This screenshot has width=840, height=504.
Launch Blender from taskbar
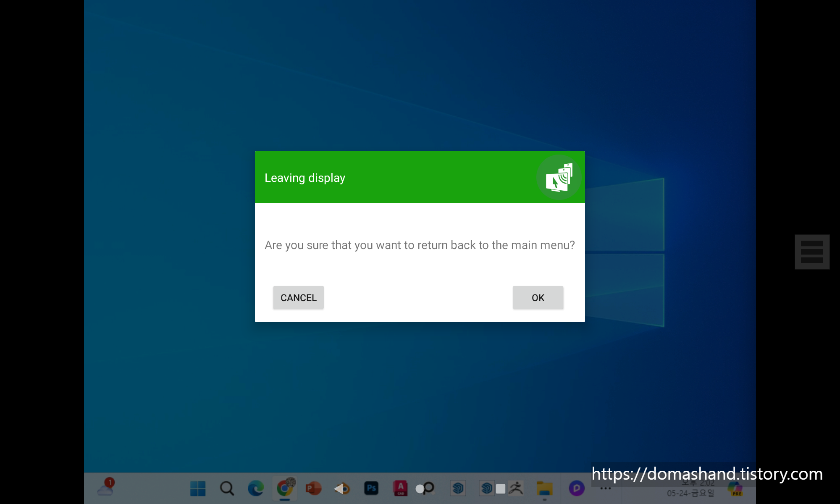[x=342, y=488]
